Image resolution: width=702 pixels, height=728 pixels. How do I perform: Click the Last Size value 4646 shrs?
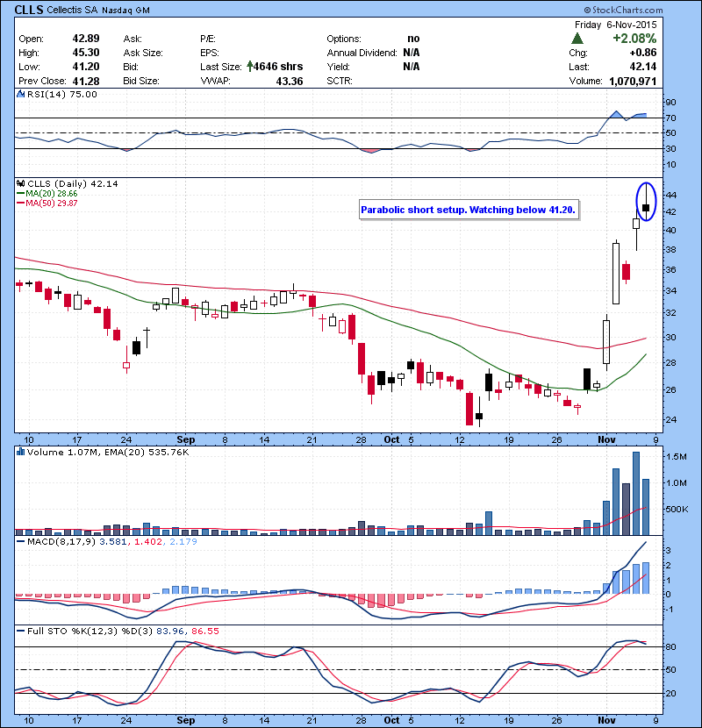(x=278, y=67)
